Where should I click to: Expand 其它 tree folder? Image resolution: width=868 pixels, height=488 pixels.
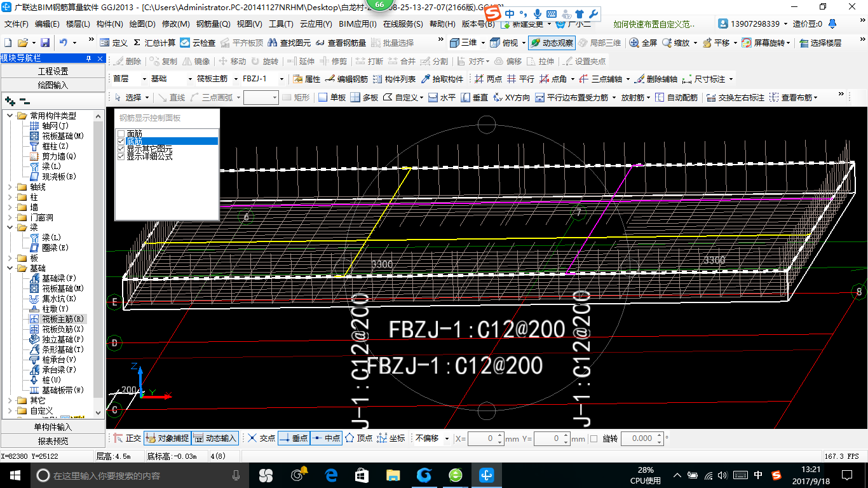pos(10,400)
